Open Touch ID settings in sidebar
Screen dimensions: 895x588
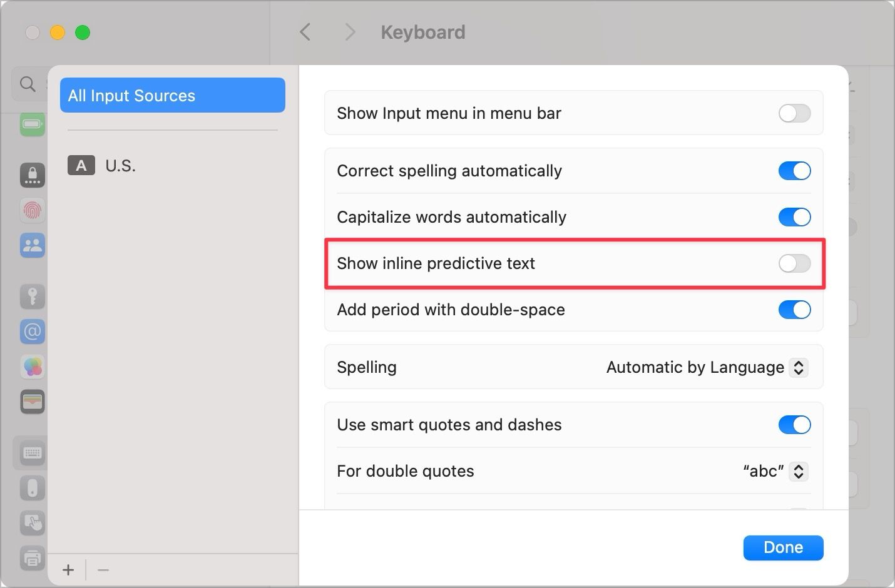pos(33,210)
